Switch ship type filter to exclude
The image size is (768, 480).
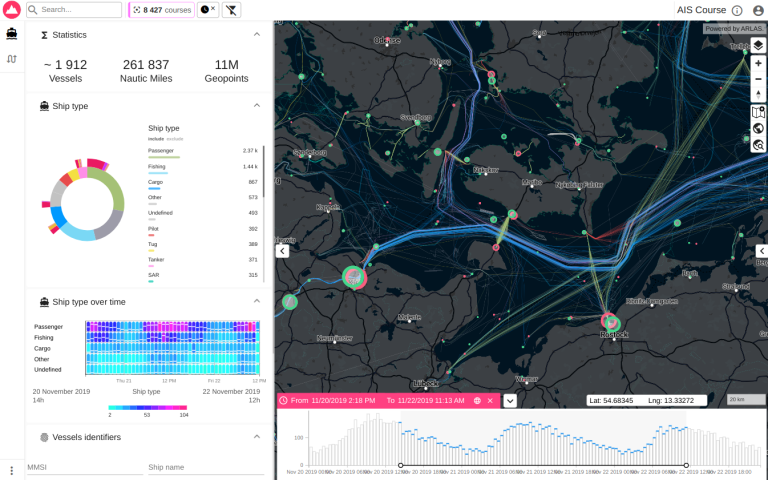174,139
